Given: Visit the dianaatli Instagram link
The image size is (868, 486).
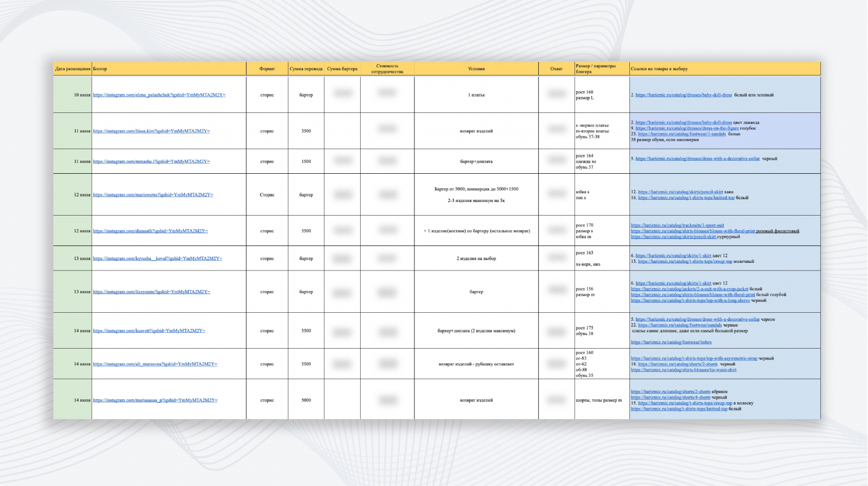Looking at the screenshot, I should coord(150,231).
